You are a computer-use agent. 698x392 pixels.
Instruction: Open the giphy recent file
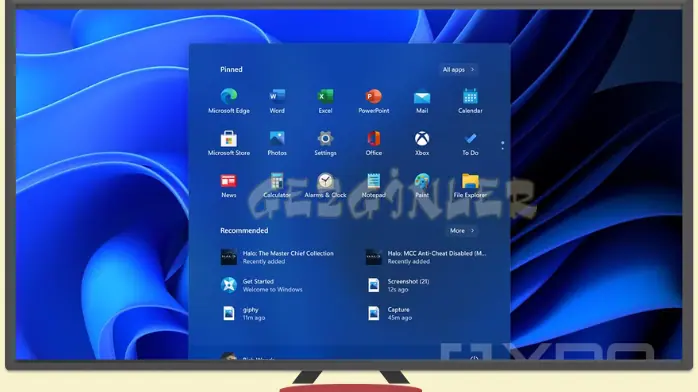[x=243, y=313]
